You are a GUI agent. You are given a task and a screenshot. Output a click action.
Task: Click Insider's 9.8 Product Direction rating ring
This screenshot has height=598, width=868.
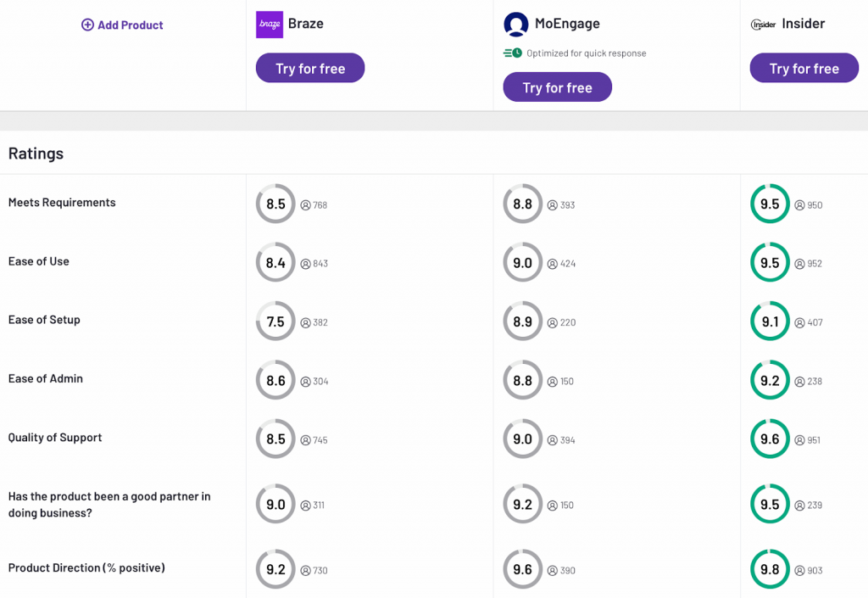tap(770, 570)
